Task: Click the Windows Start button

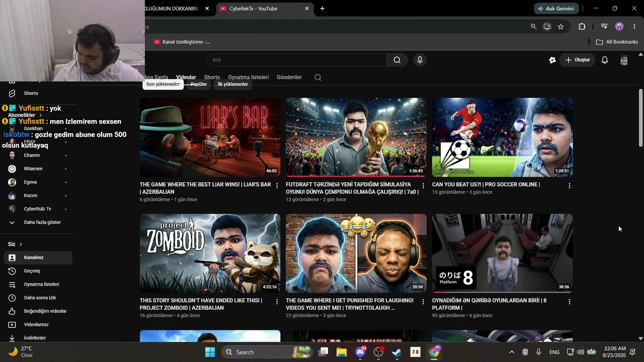Action: tap(210, 352)
